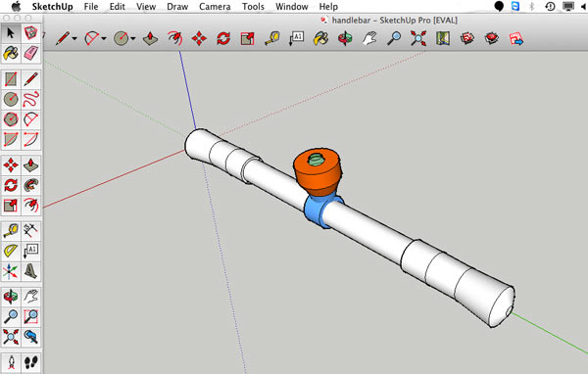Click Tape Measure in the top toolbar

pos(272,38)
